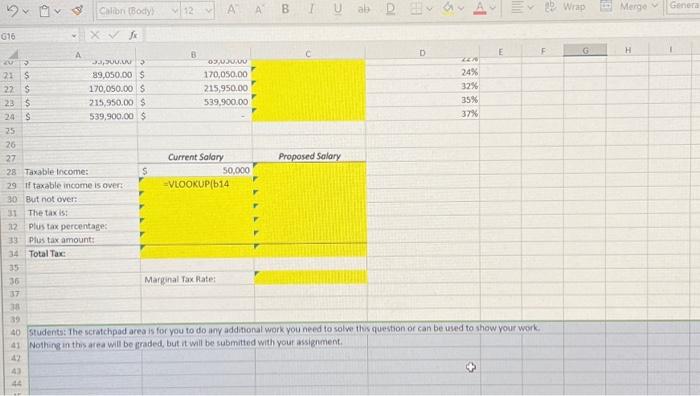Screen dimensions: 700x396
Task: Click the 35% rate cell
Action: [x=423, y=100]
